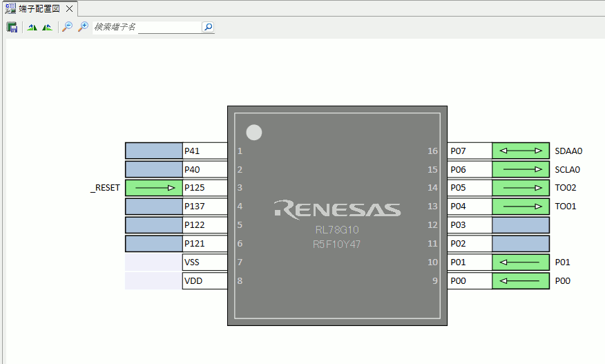Click the SDAA0 function label
This screenshot has height=364, width=605.
pyautogui.click(x=568, y=151)
